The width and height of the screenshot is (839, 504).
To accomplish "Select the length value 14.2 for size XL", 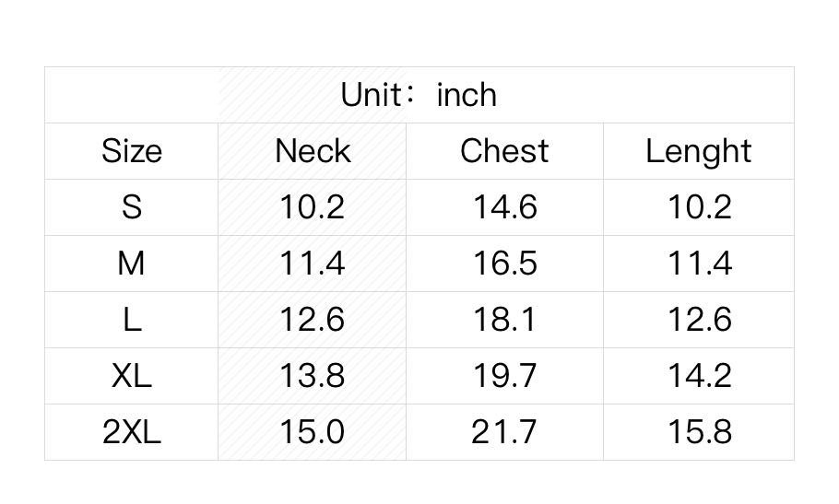I will 699,376.
